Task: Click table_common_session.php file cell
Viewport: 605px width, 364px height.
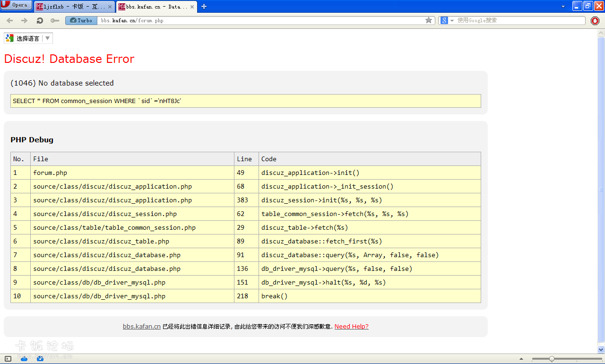Action: pos(132,227)
